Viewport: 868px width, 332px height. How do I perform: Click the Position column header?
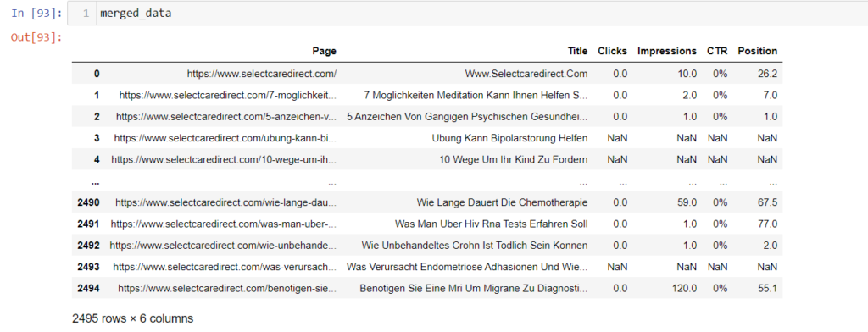pyautogui.click(x=757, y=51)
